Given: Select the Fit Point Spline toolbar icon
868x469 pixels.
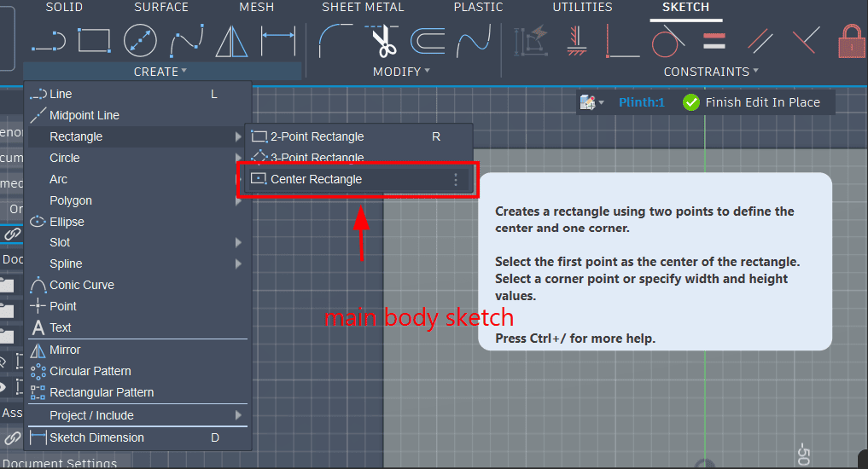Looking at the screenshot, I should click(187, 42).
